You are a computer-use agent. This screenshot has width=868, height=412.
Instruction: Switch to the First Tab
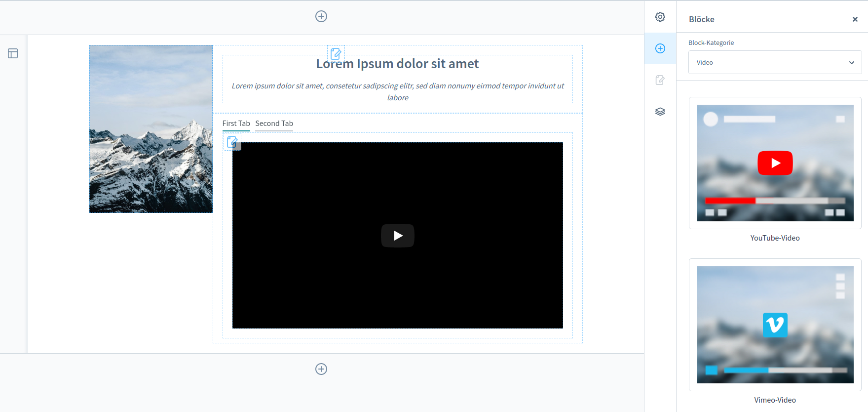(x=236, y=124)
